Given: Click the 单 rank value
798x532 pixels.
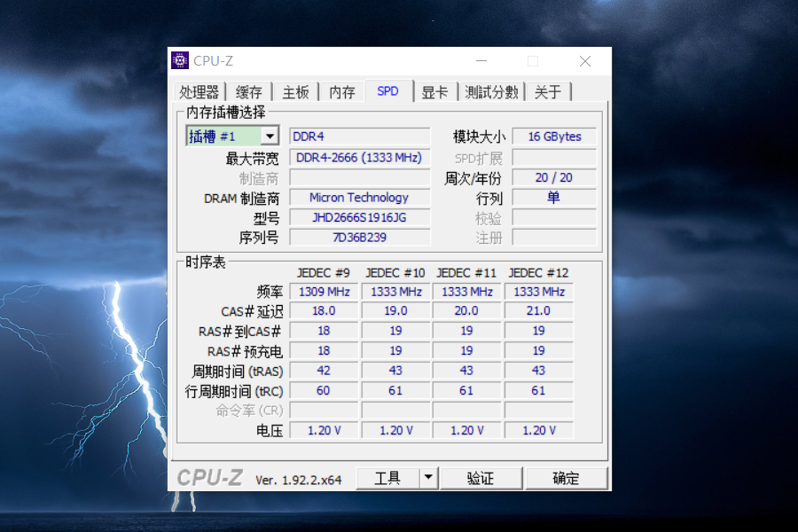Looking at the screenshot, I should 554,197.
